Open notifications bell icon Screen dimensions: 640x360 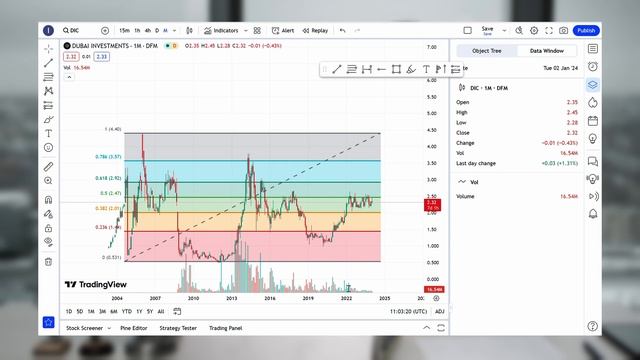point(593,214)
